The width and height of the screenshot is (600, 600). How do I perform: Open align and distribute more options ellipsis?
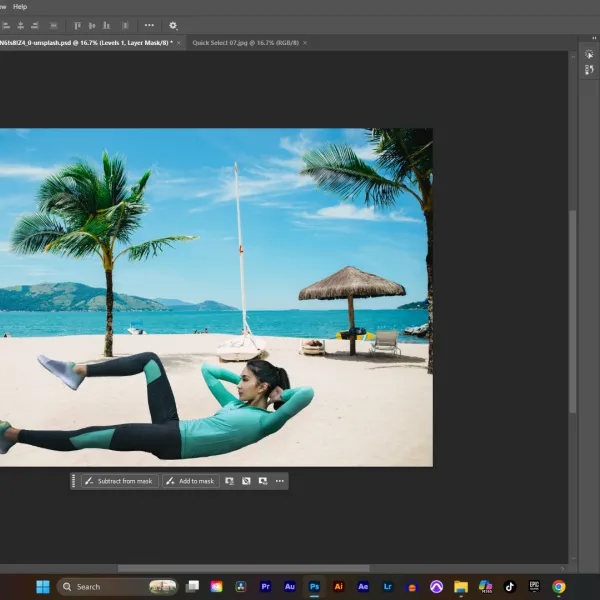[x=149, y=25]
